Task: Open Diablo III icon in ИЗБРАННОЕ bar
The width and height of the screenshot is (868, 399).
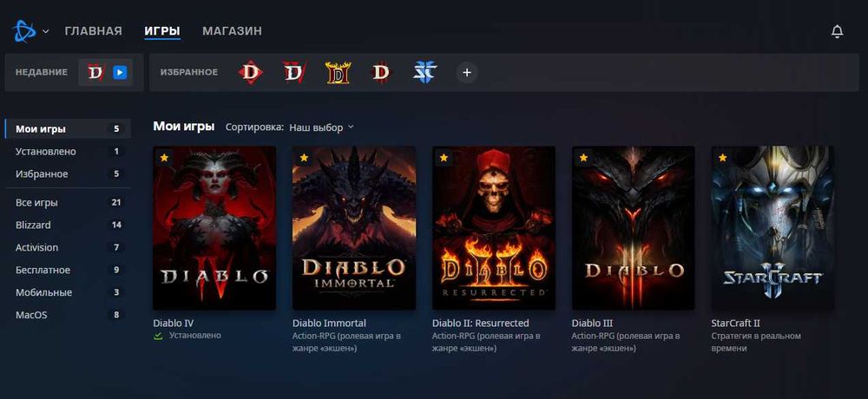Action: click(381, 73)
